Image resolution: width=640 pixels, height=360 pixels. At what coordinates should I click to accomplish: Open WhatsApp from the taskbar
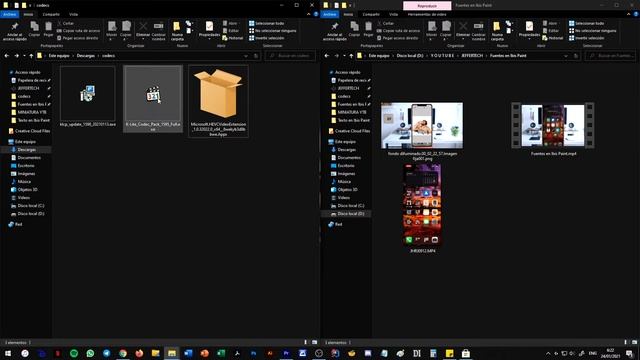[x=90, y=353]
